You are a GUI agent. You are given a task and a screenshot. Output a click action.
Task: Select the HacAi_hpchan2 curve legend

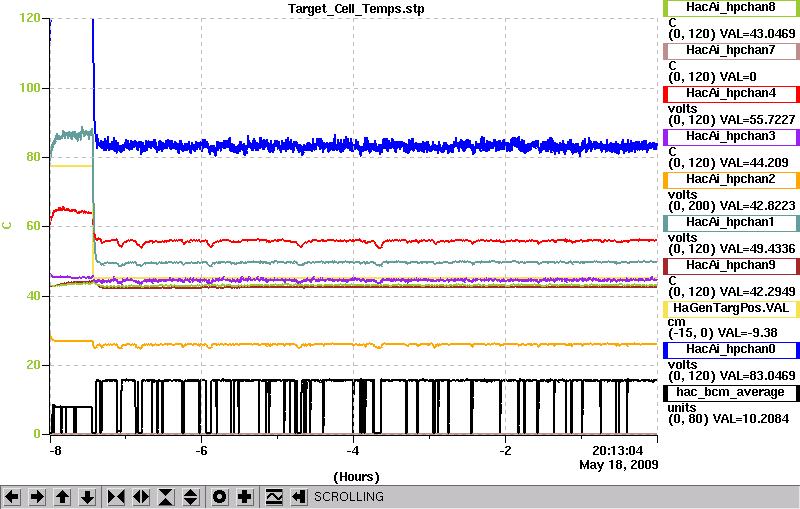click(731, 180)
